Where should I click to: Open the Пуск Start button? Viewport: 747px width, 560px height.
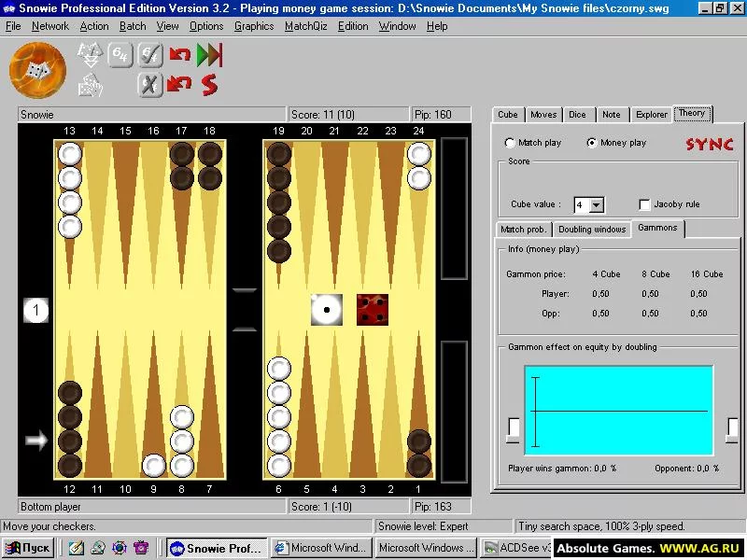(x=28, y=548)
